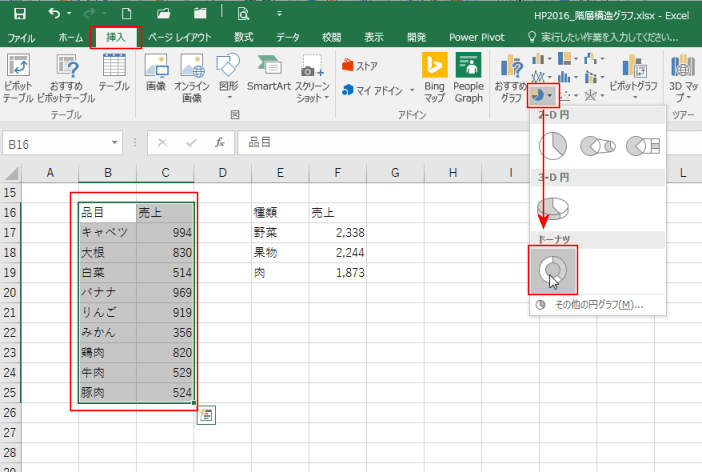Click その他の円グラフ menu entry
The width and height of the screenshot is (702, 472).
point(590,305)
